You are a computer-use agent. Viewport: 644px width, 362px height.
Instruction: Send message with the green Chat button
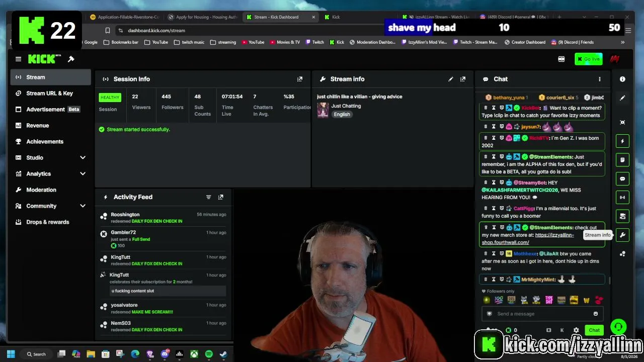click(x=594, y=330)
